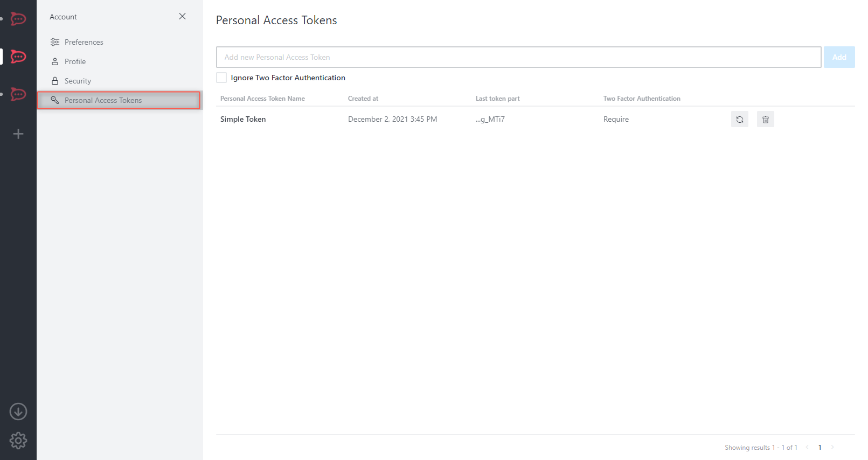The width and height of the screenshot is (868, 460).
Task: Click the Personal Access Tokens page heading
Action: [276, 20]
